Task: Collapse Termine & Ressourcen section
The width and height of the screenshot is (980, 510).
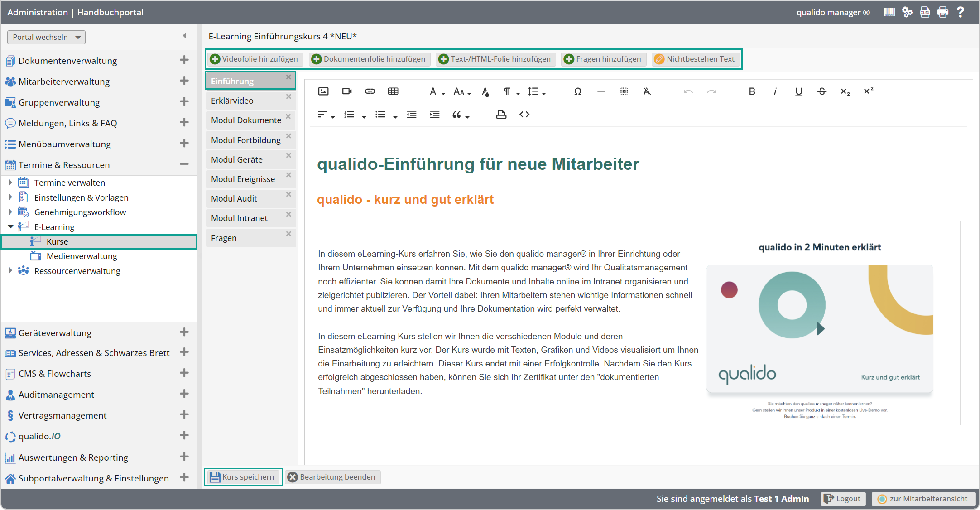Action: 184,164
